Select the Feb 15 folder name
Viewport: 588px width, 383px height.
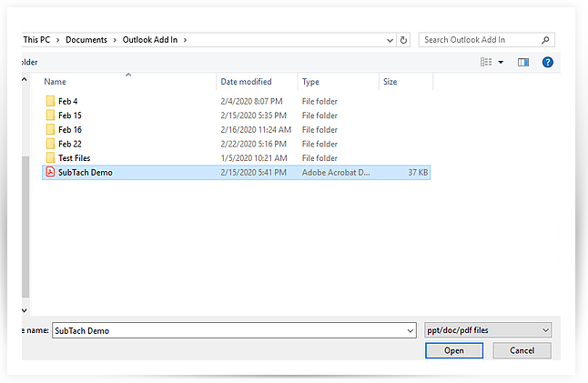70,116
